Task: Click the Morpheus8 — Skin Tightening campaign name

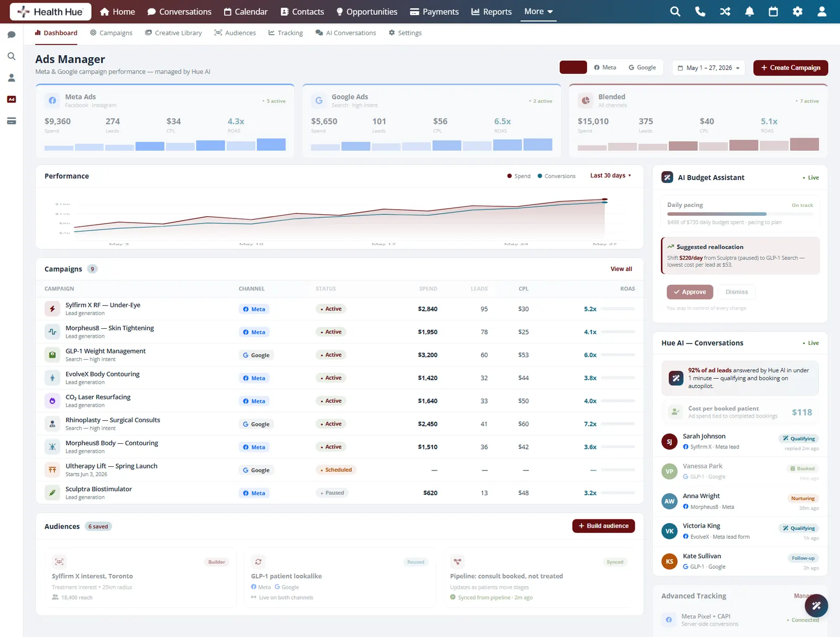Action: point(110,328)
